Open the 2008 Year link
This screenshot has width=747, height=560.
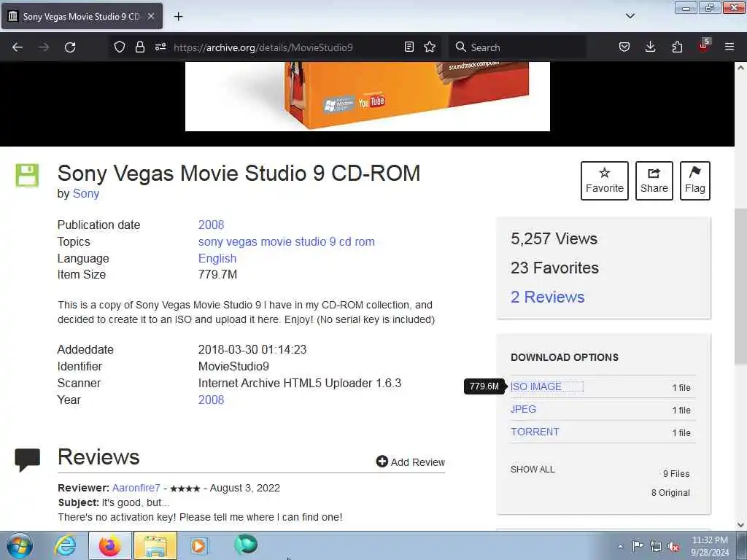211,400
